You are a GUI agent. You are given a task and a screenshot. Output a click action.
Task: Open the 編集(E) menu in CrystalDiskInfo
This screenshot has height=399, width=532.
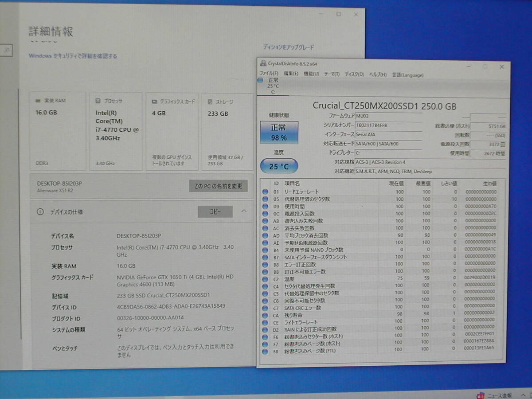[x=291, y=74]
